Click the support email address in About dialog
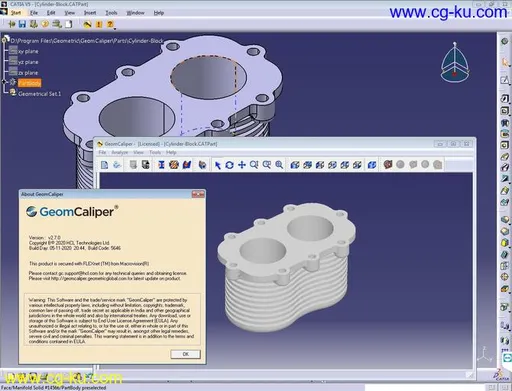Viewport: 512px width, 391px height. pos(78,273)
